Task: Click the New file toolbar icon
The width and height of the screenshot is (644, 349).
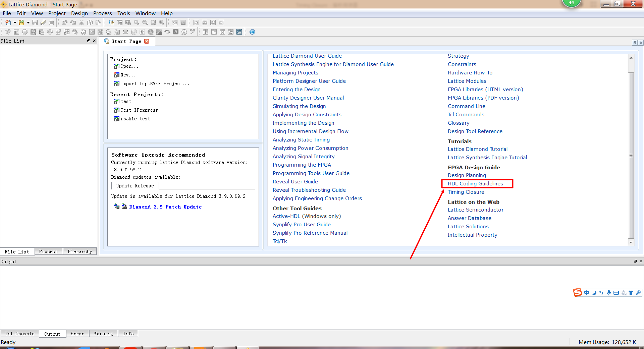Action: 8,22
